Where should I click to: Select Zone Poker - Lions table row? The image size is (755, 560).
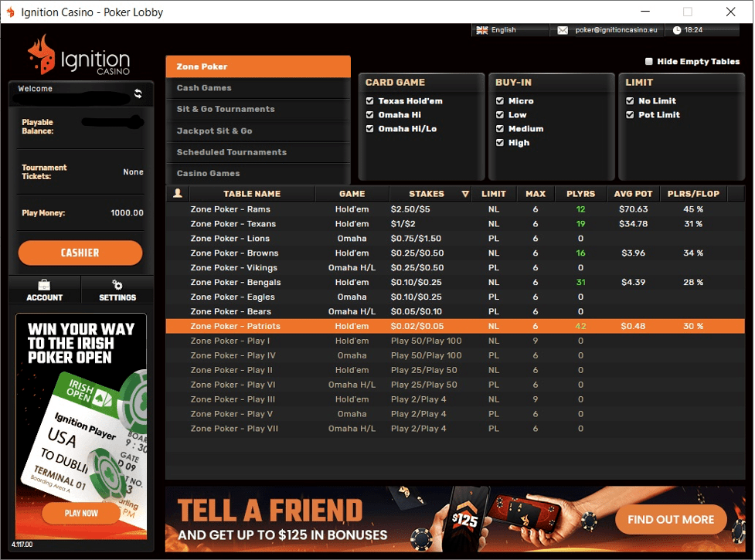(x=455, y=239)
